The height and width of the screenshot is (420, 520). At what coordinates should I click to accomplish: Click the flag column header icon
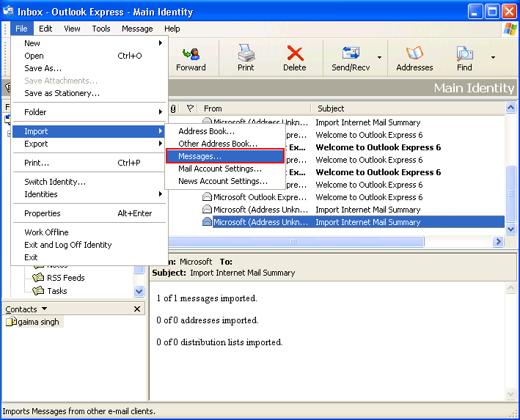coord(190,108)
